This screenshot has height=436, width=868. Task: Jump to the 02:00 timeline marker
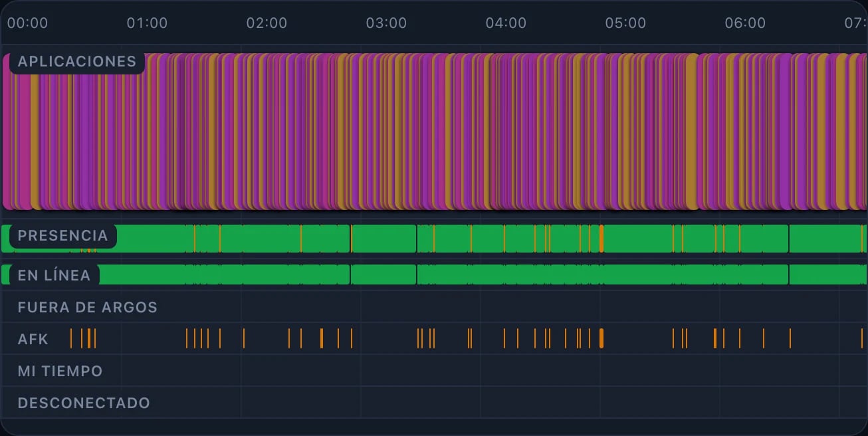pos(267,23)
